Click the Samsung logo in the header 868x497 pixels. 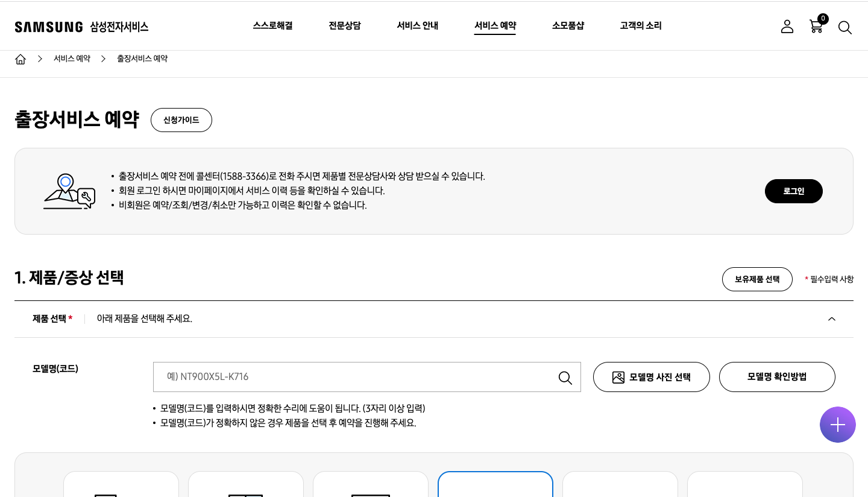(x=48, y=27)
